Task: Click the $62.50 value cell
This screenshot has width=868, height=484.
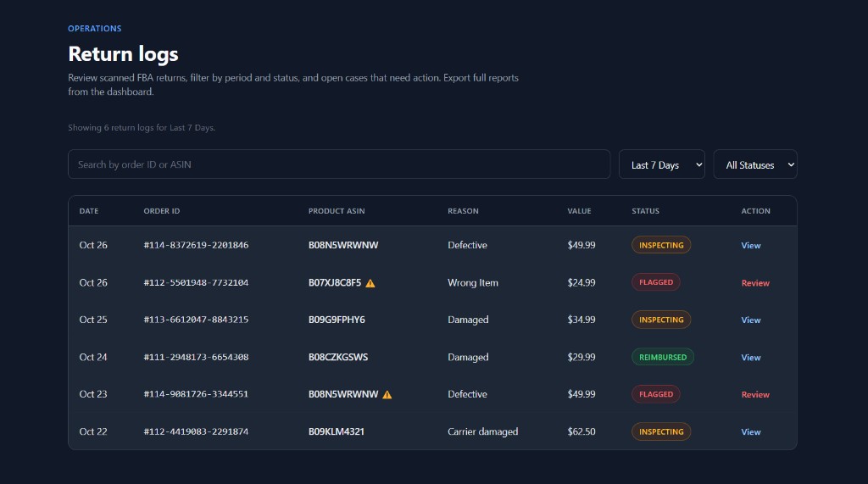Action: [581, 431]
